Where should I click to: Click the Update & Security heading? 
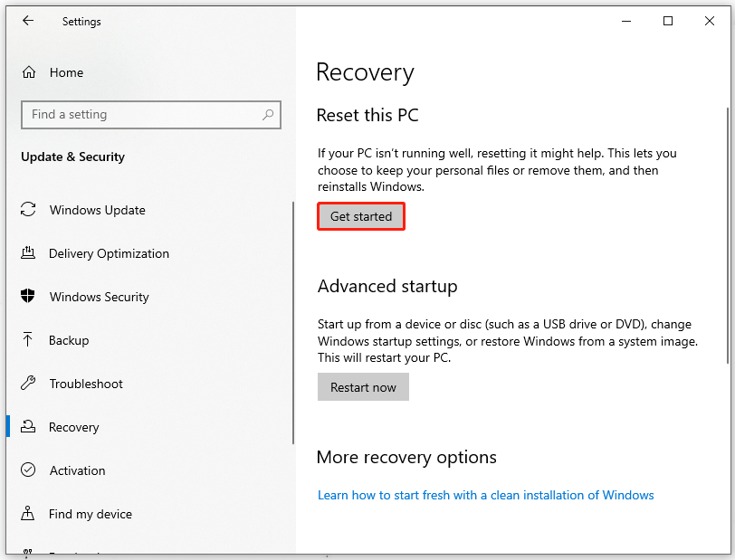coord(73,157)
